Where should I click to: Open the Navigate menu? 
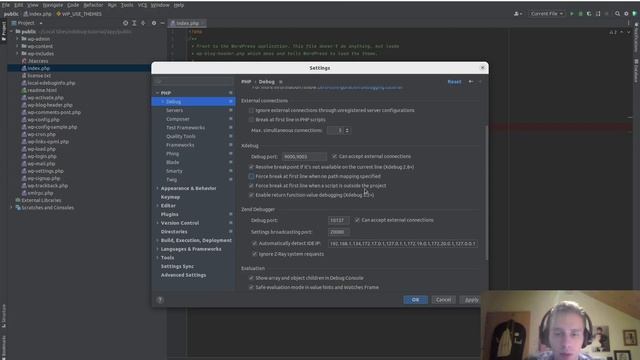pos(53,5)
